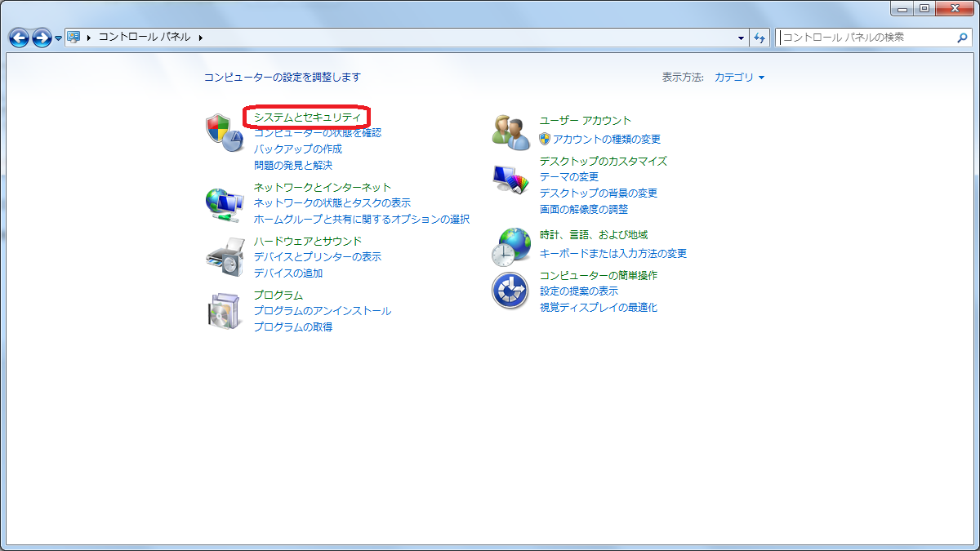Open デスクトップのカスタマイズ category
Screen dimensions: 980x551
603,161
